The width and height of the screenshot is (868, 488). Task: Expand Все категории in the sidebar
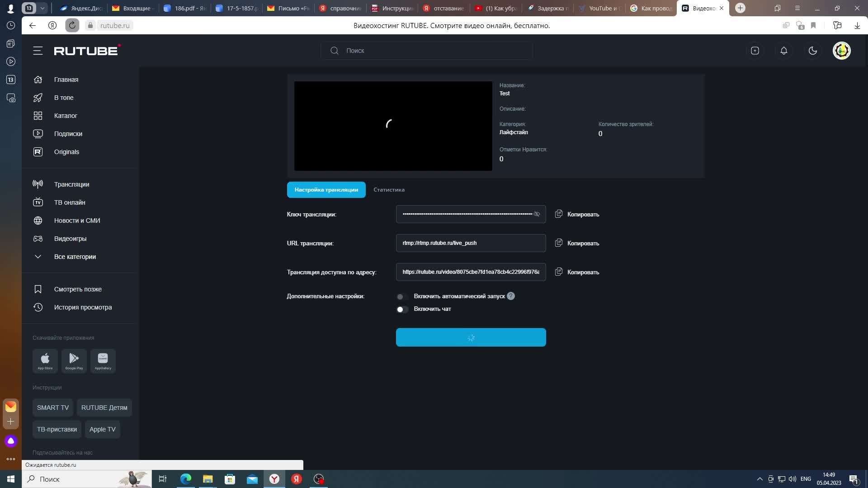click(x=75, y=257)
